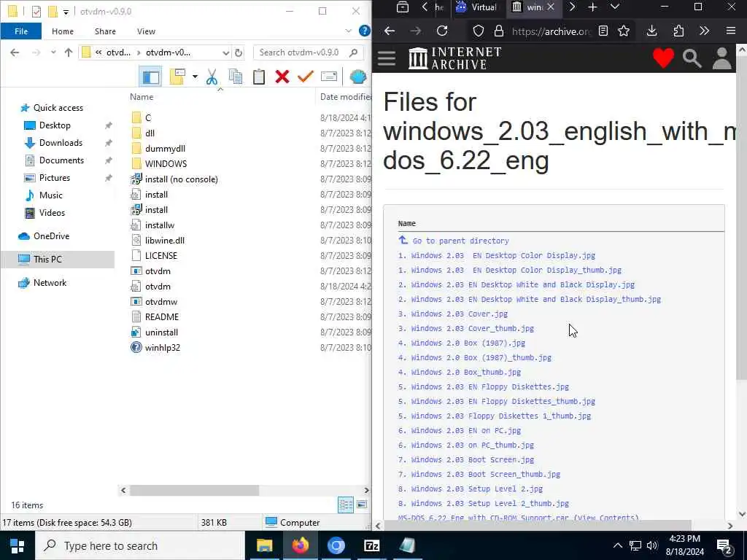Click the orange checkmark properties icon
Image resolution: width=747 pixels, height=560 pixels.
pos(306,76)
